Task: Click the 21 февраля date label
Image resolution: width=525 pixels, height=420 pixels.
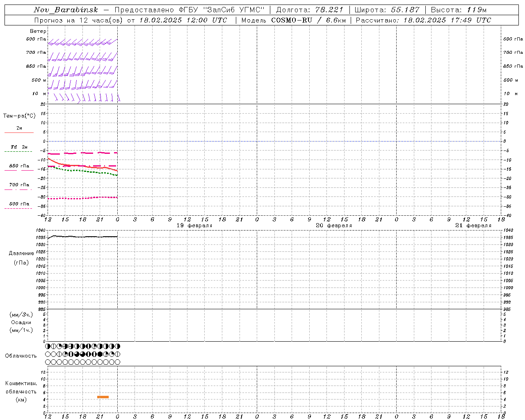Action: pos(473,226)
